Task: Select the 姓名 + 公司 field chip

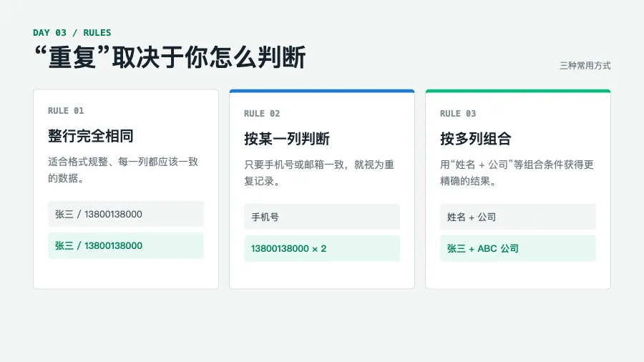Action: pyautogui.click(x=518, y=217)
